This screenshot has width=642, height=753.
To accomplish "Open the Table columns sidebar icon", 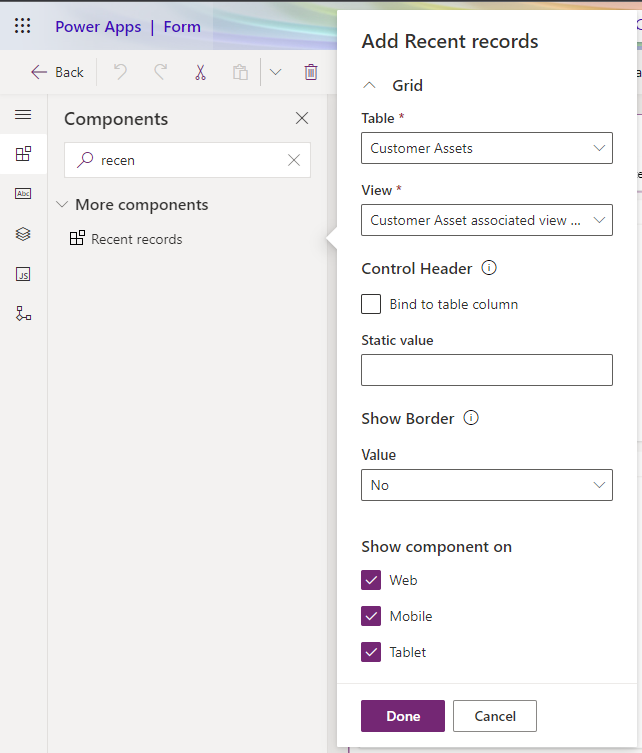I will pyautogui.click(x=23, y=194).
